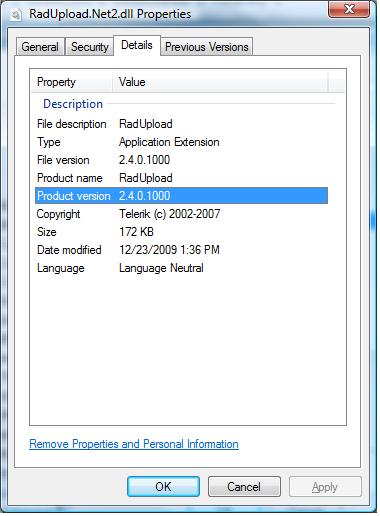Click the value 12/23/2009 1:36 PM
The height and width of the screenshot is (516, 380).
pos(169,250)
